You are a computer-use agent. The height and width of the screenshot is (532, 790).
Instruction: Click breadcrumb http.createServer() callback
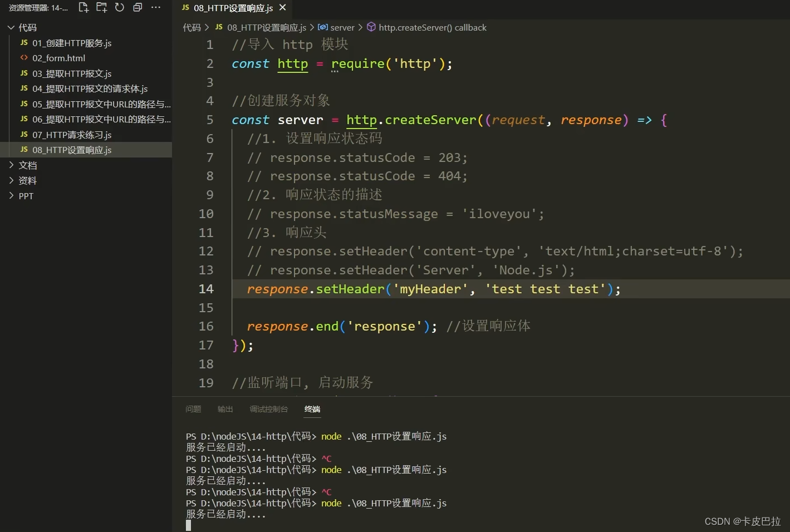[x=433, y=27]
